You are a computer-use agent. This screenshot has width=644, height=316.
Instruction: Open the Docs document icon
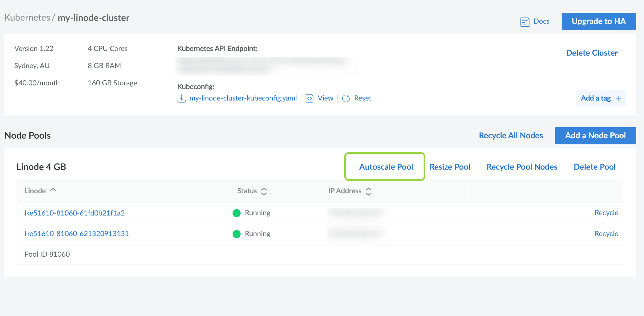(x=525, y=22)
